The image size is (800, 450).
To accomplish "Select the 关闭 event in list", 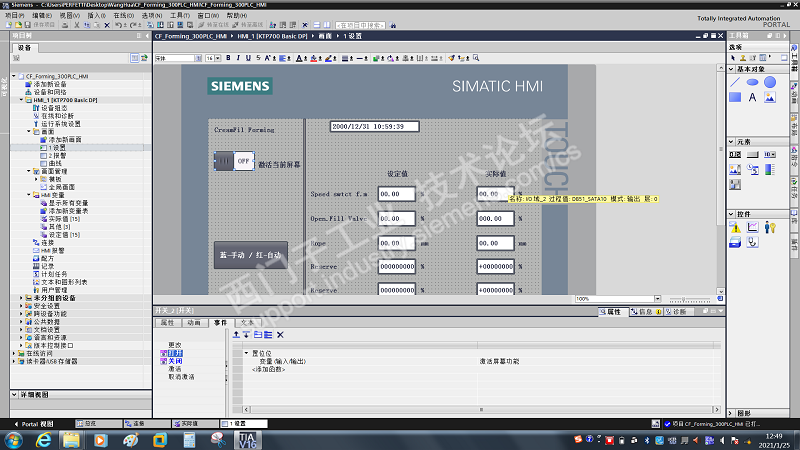I will [175, 361].
